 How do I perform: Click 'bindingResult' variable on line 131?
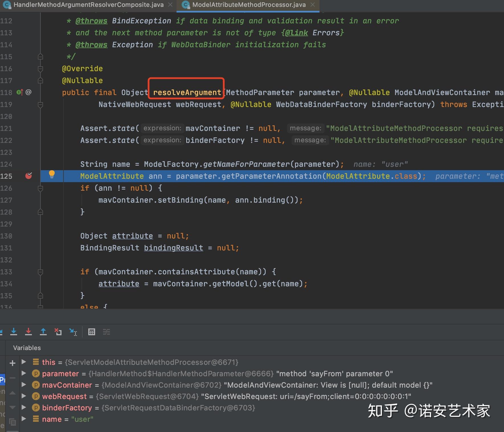(173, 248)
